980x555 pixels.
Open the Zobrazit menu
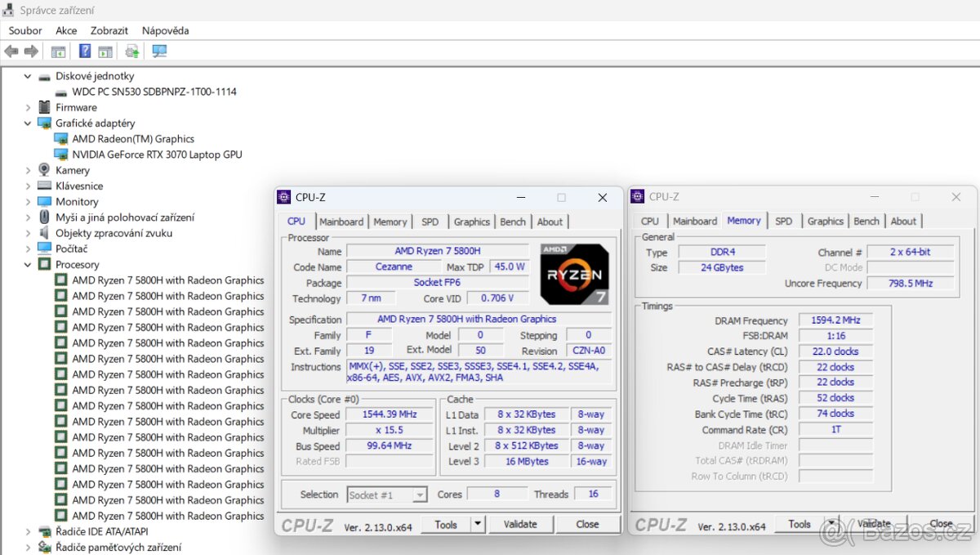(x=109, y=30)
